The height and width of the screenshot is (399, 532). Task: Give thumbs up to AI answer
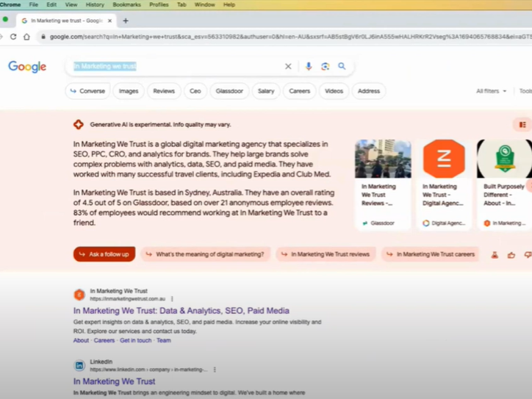(x=511, y=255)
